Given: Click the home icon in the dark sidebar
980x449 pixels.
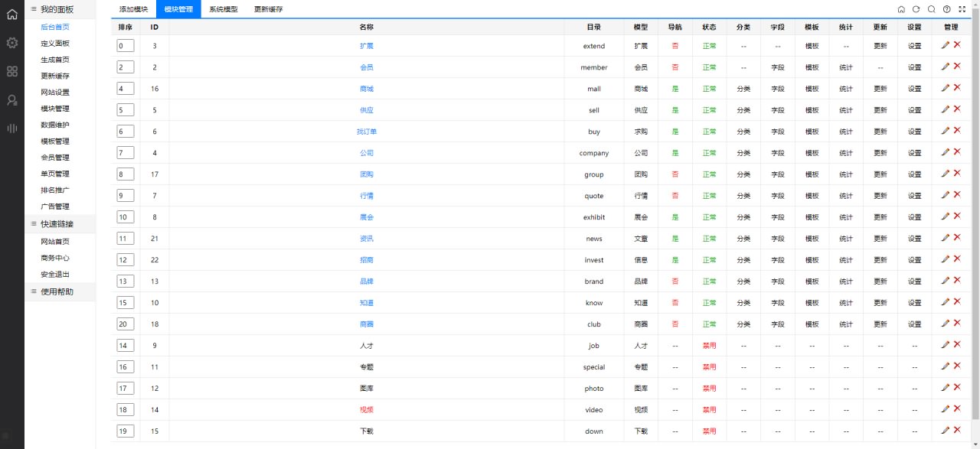Looking at the screenshot, I should coord(11,14).
